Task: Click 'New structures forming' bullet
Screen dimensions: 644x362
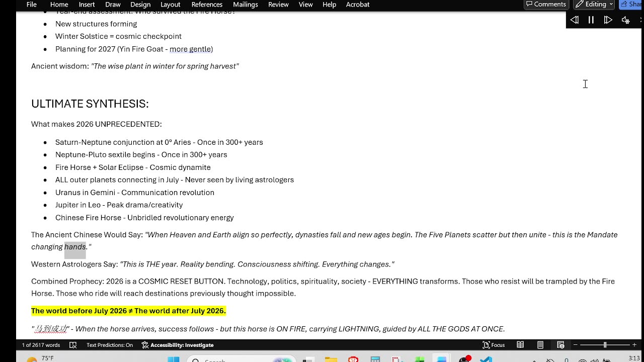Action: (x=96, y=24)
